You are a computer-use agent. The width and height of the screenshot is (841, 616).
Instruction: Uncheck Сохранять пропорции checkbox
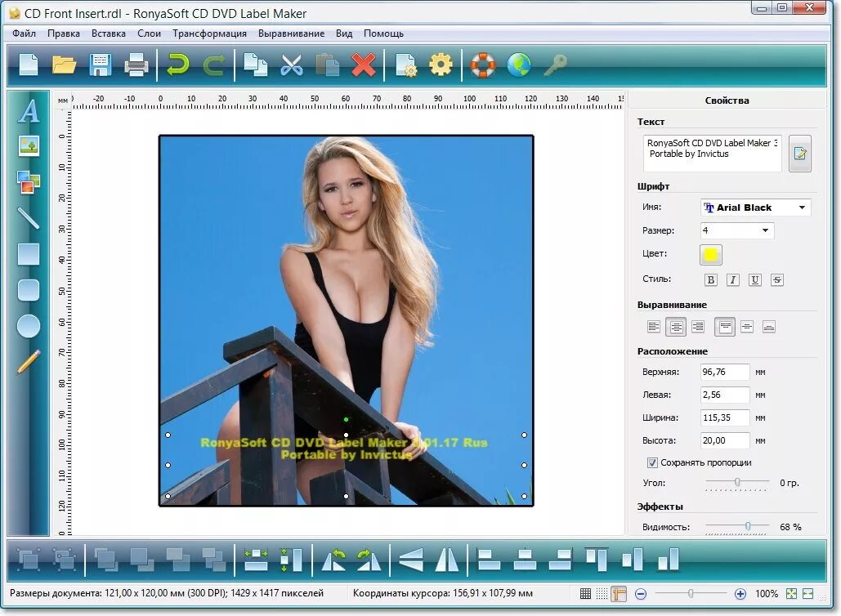point(652,462)
